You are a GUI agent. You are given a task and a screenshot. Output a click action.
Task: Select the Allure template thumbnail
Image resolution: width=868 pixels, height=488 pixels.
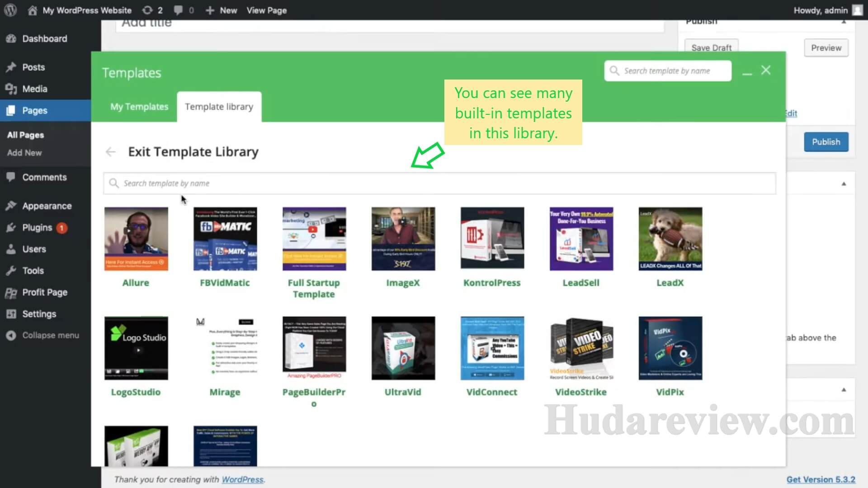pos(136,239)
